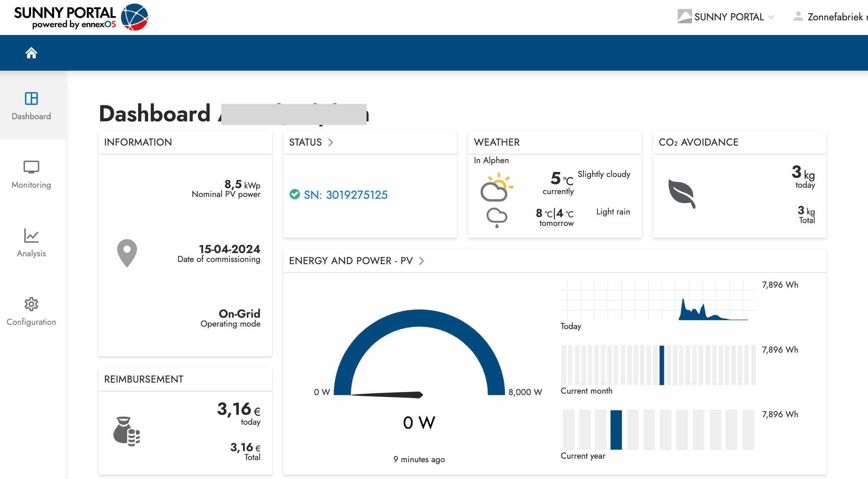868x479 pixels.
Task: Open serial number 3019275125 link
Action: pyautogui.click(x=345, y=195)
